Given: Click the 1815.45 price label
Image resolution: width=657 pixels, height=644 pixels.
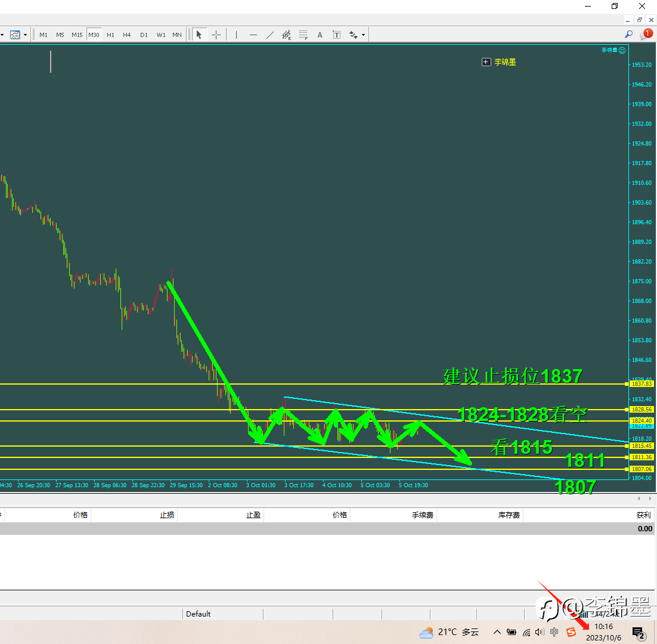Looking at the screenshot, I should click(x=641, y=446).
